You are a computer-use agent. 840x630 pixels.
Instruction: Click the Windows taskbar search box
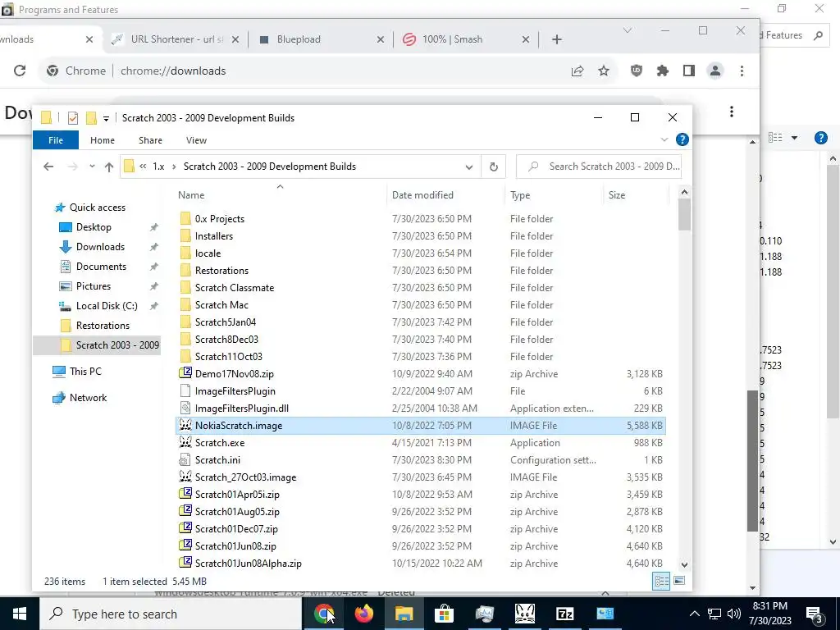[171, 614]
